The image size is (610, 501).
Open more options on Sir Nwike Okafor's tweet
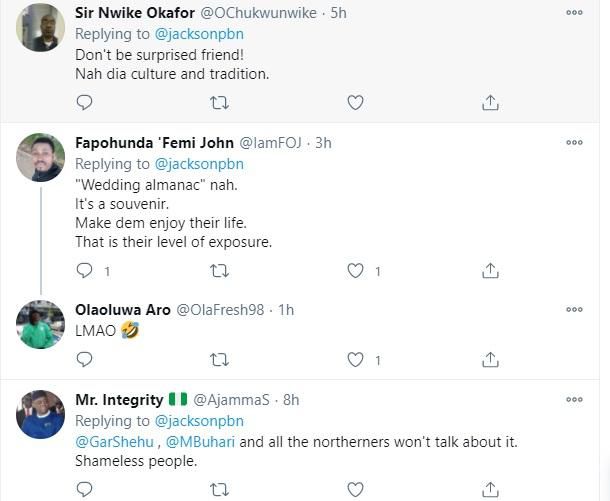tap(574, 12)
